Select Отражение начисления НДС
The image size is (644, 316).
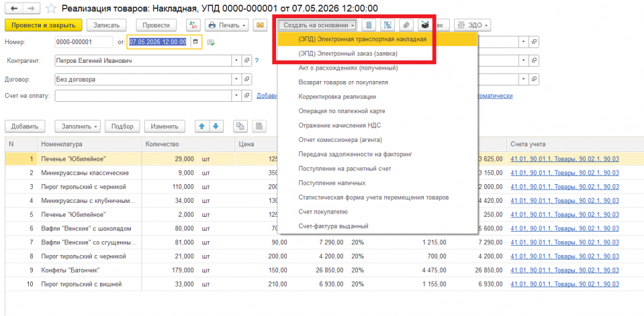coord(377,126)
